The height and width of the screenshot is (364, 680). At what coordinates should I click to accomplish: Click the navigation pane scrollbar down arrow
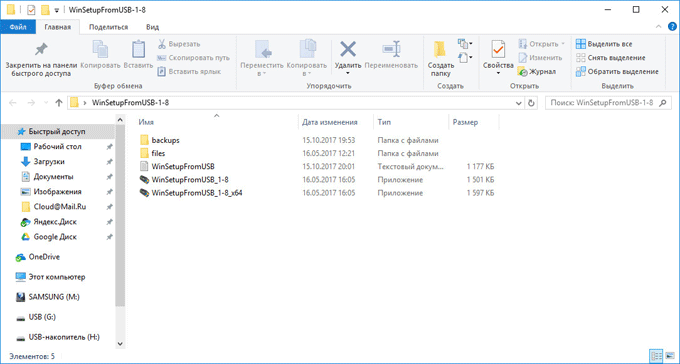pyautogui.click(x=121, y=344)
